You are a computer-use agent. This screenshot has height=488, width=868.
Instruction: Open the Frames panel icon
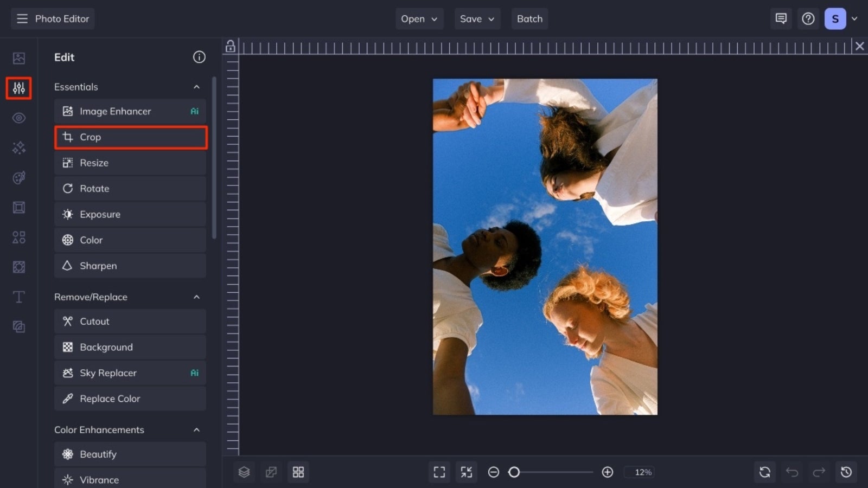coord(18,207)
